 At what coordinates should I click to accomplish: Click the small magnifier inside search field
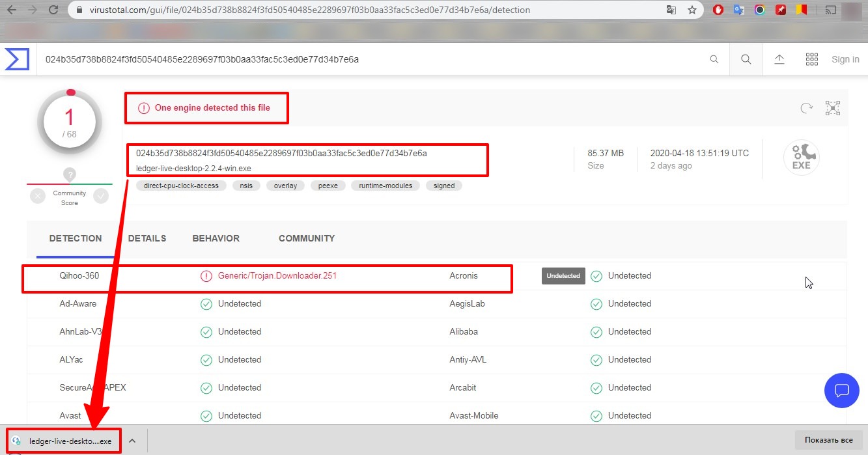coord(714,59)
